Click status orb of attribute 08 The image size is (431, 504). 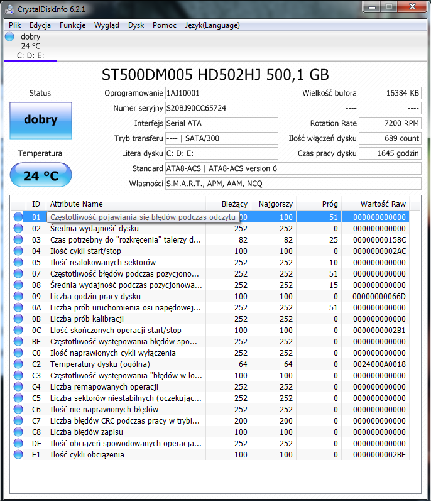(x=18, y=285)
